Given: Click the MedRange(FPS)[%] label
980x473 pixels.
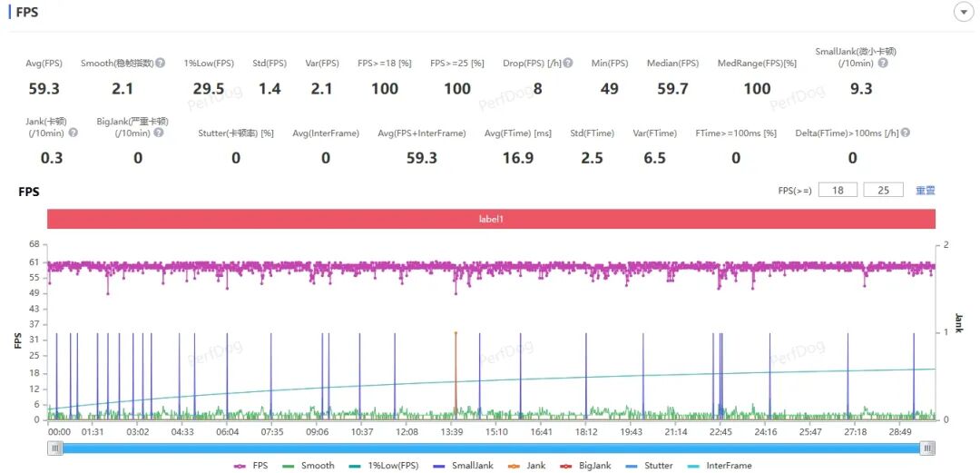Looking at the screenshot, I should [x=757, y=64].
